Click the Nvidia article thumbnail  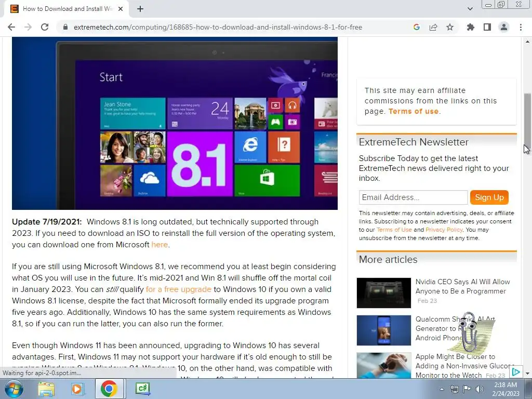click(x=384, y=293)
